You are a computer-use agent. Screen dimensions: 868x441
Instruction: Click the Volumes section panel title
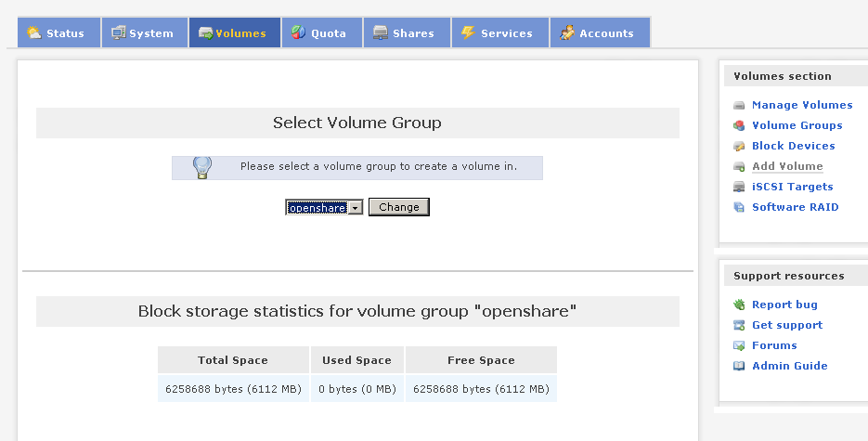[783, 76]
